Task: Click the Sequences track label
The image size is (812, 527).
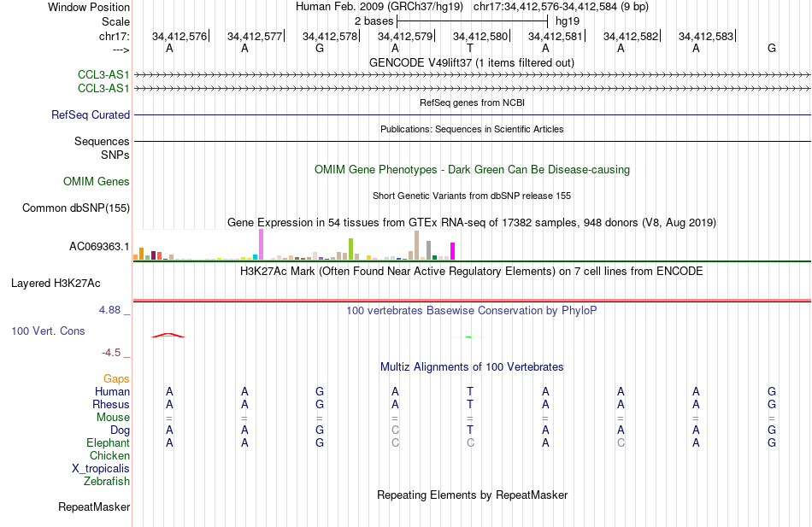Action: click(x=102, y=141)
